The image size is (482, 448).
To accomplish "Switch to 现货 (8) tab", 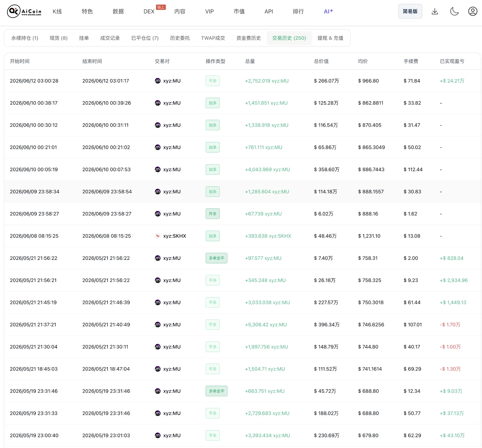I will coord(59,38).
